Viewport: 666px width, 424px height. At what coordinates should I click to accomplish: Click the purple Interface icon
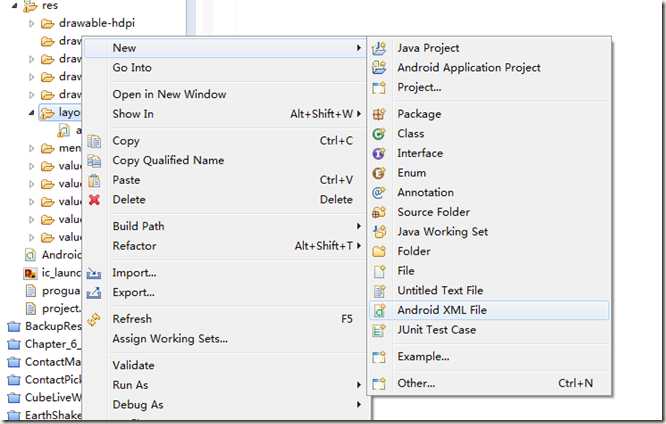click(379, 153)
